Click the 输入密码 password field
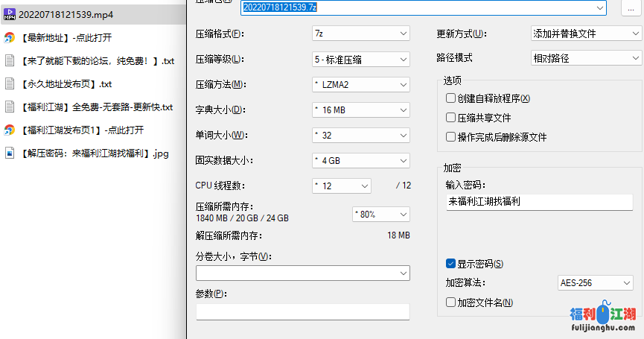 [539, 201]
